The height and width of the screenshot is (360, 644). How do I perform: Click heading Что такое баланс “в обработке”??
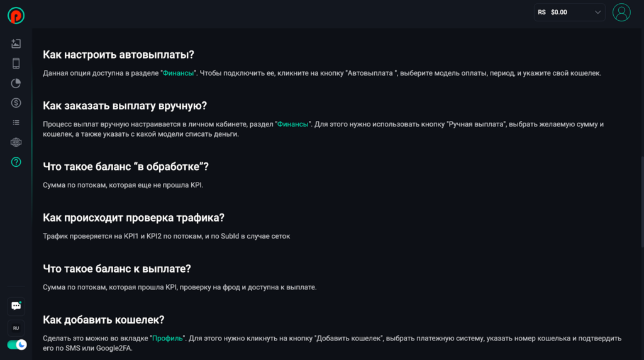pos(126,166)
